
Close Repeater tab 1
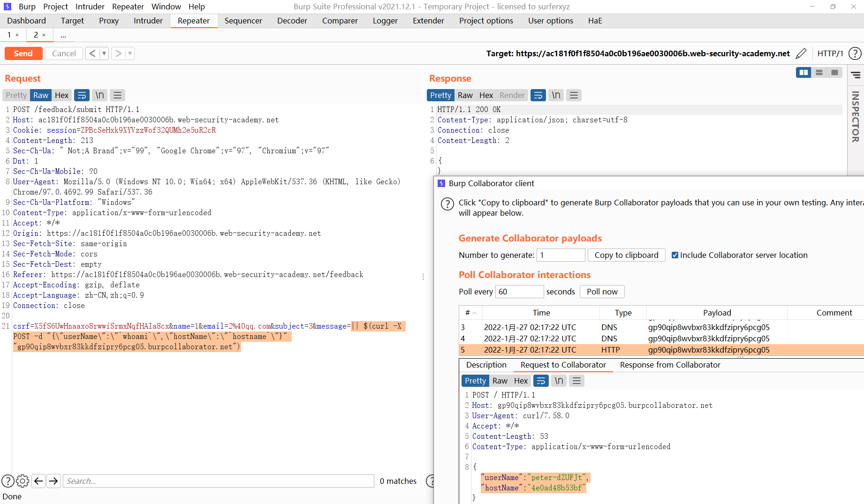tap(17, 35)
